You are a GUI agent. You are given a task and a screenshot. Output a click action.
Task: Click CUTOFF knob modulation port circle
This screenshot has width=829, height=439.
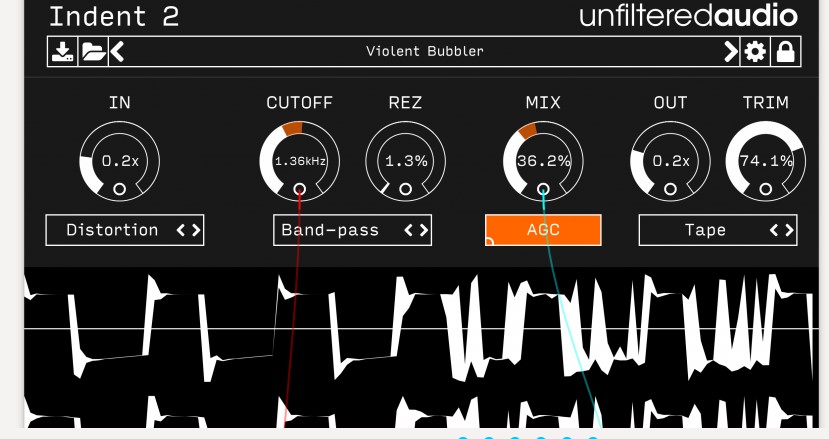(x=299, y=189)
